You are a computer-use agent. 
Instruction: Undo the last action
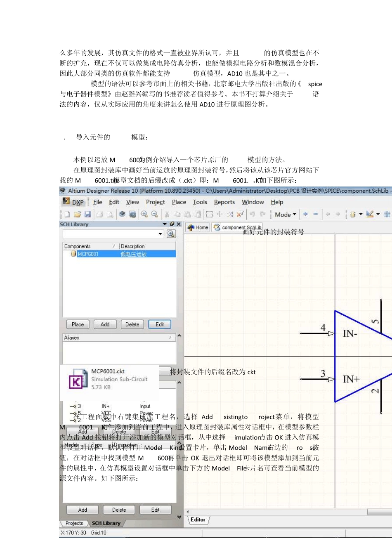[252, 214]
